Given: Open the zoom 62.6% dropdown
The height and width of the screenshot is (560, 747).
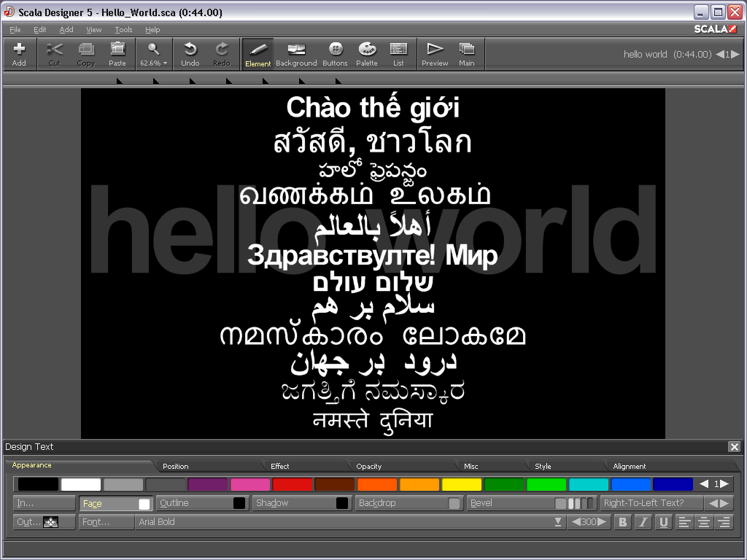Looking at the screenshot, I should pos(153,54).
